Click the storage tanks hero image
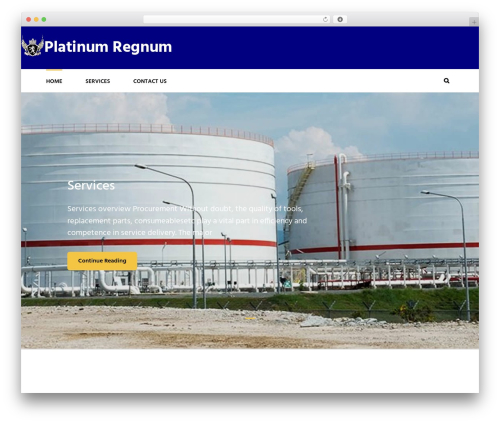Screen dimensions: 500x423 point(250,221)
